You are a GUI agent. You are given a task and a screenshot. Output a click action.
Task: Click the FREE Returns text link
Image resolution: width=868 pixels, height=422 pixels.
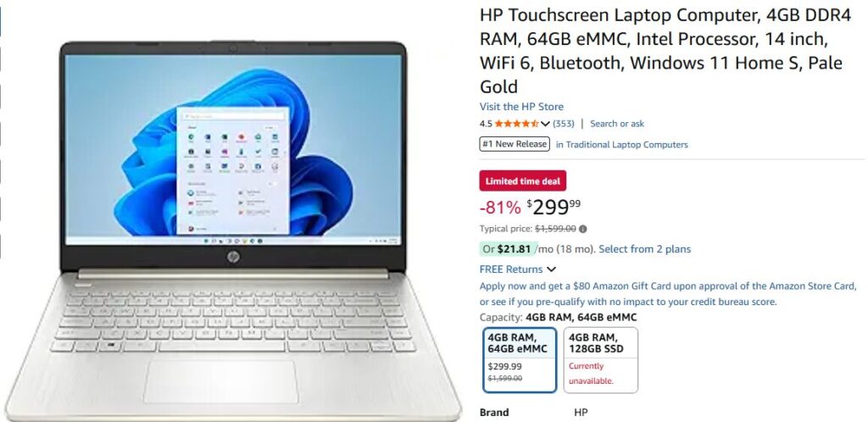(x=511, y=269)
